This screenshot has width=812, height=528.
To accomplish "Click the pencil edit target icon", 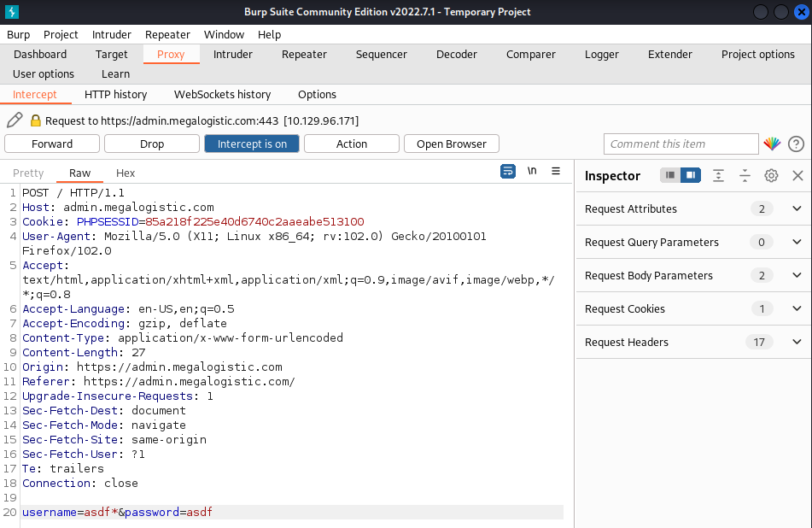I will pos(15,120).
